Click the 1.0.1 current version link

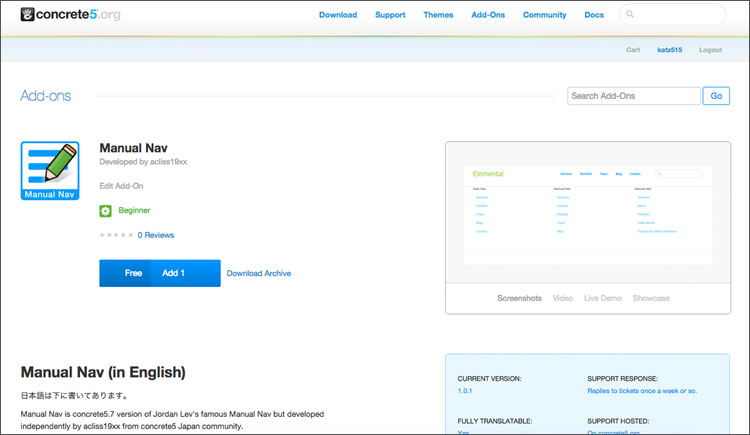pyautogui.click(x=464, y=390)
